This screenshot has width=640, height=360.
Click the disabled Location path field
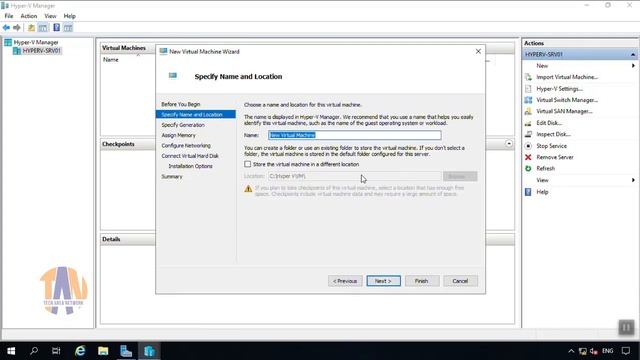tap(354, 176)
